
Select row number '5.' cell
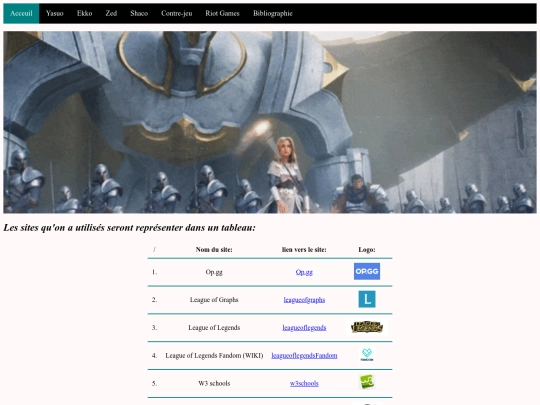(154, 383)
